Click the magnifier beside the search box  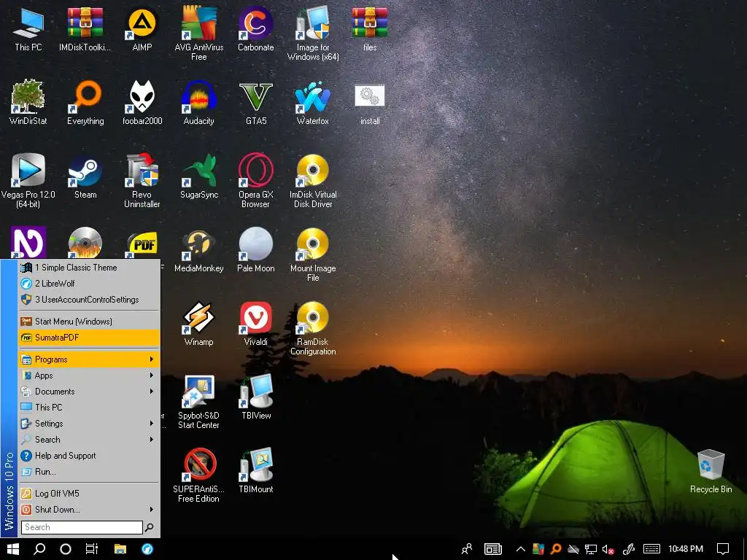coord(150,527)
